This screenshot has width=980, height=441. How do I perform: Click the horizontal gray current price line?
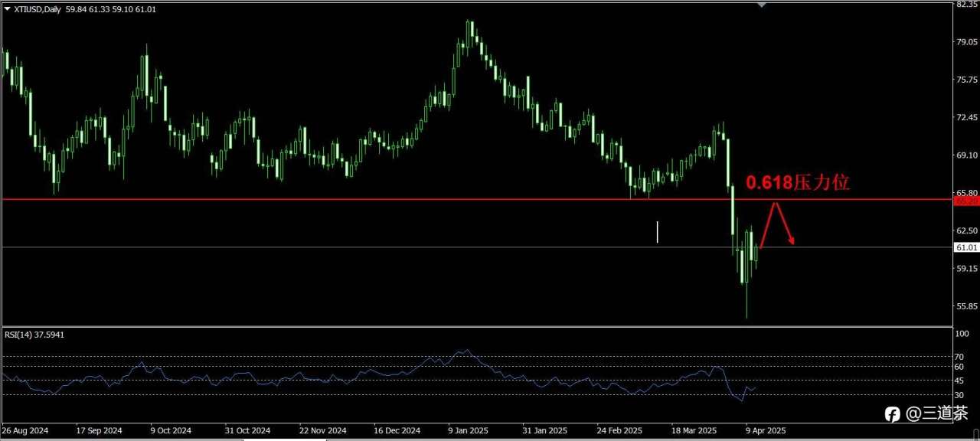pos(476,247)
